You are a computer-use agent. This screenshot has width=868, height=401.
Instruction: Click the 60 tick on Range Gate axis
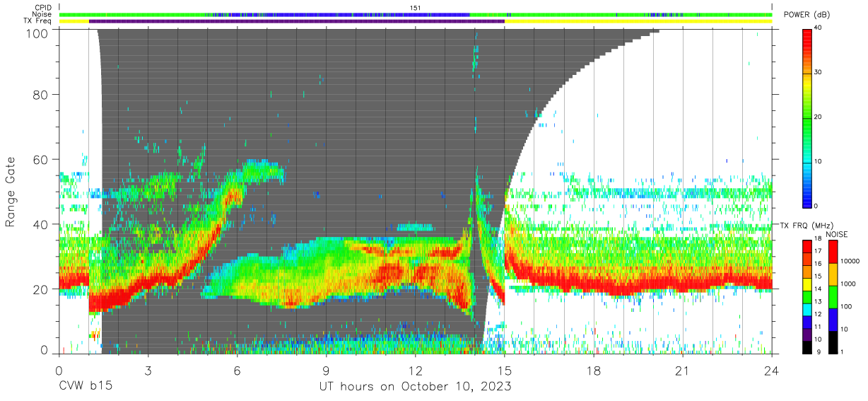tap(41, 160)
